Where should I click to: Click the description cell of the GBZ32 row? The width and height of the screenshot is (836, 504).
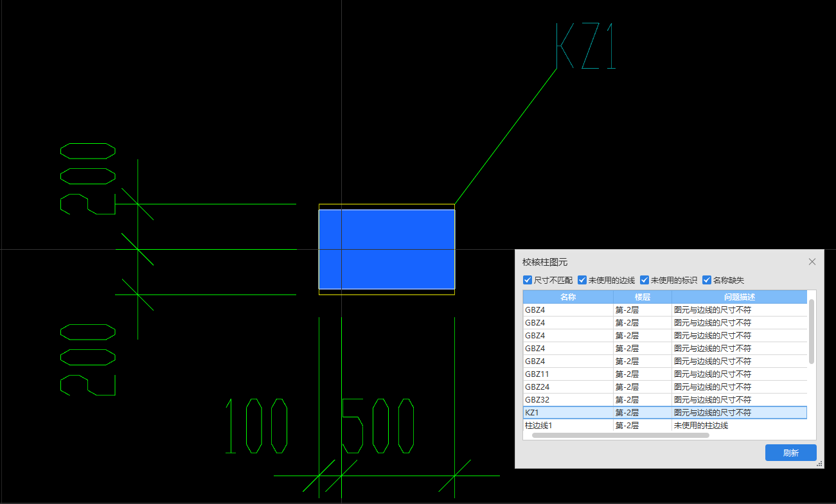[740, 400]
